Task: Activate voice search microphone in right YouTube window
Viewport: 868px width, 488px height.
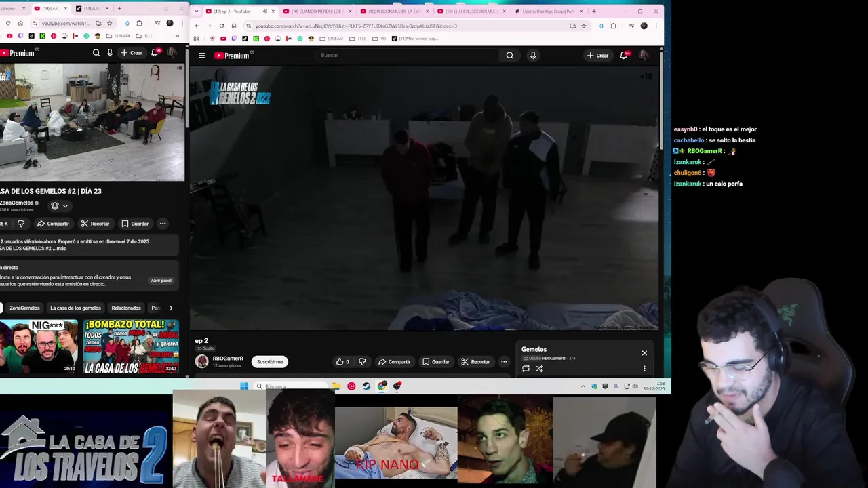Action: click(533, 56)
